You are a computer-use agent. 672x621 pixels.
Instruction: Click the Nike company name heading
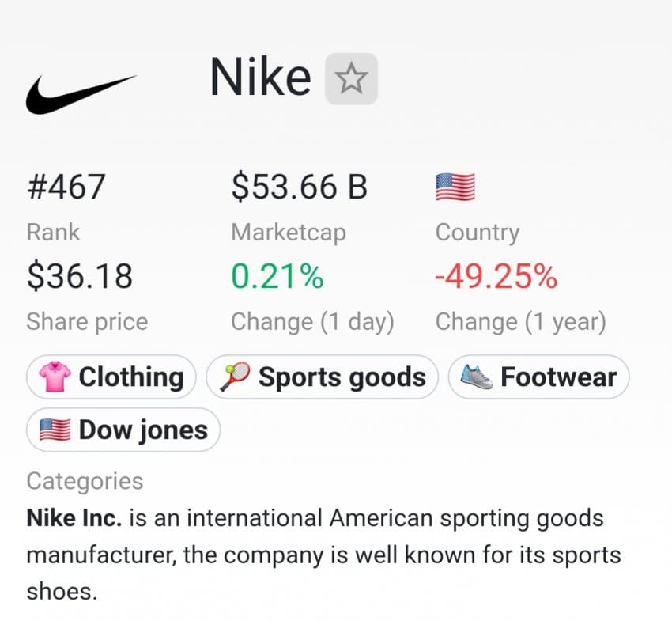(260, 78)
